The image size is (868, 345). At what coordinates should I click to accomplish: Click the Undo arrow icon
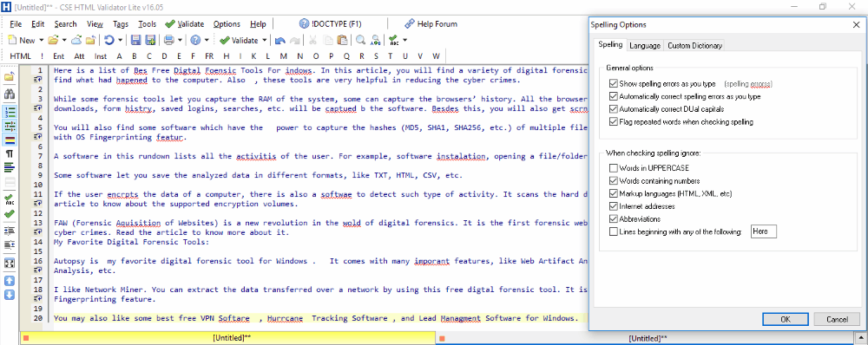coord(280,41)
